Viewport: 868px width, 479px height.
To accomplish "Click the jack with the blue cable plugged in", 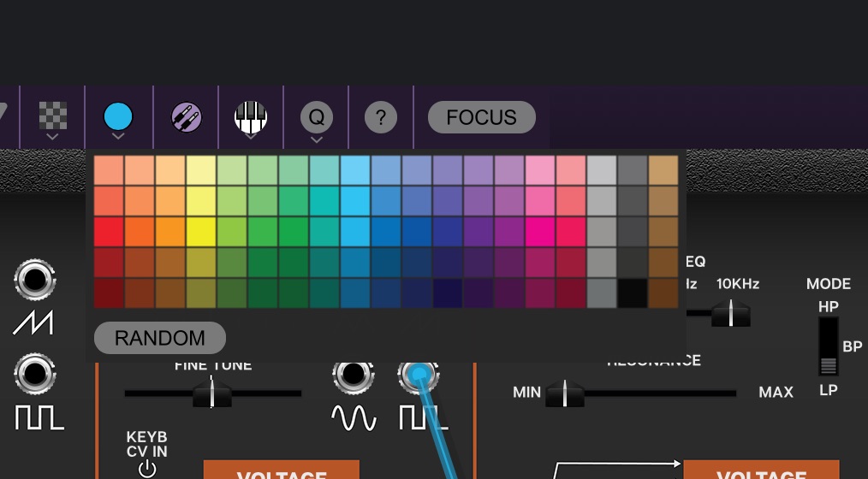I will [x=419, y=374].
